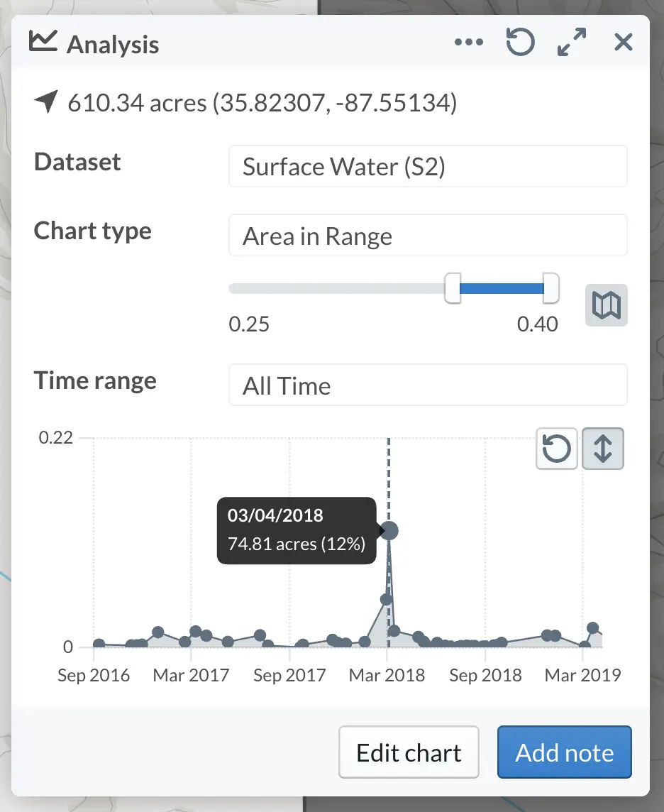Screen dimensions: 664x812
Task: Reset chart zoom using chart refresh icon
Action: click(556, 449)
